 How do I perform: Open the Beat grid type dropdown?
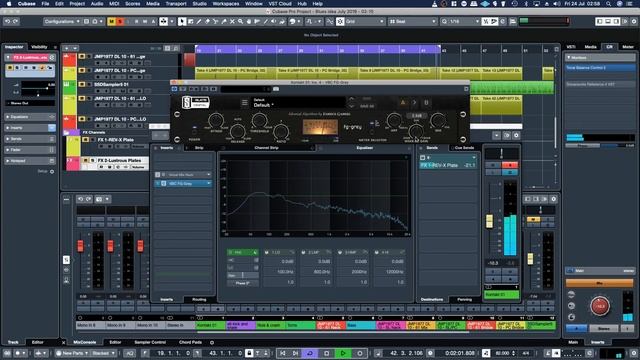pyautogui.click(x=413, y=21)
